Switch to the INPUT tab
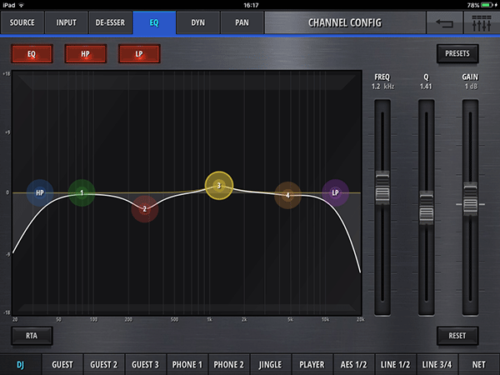 point(66,23)
